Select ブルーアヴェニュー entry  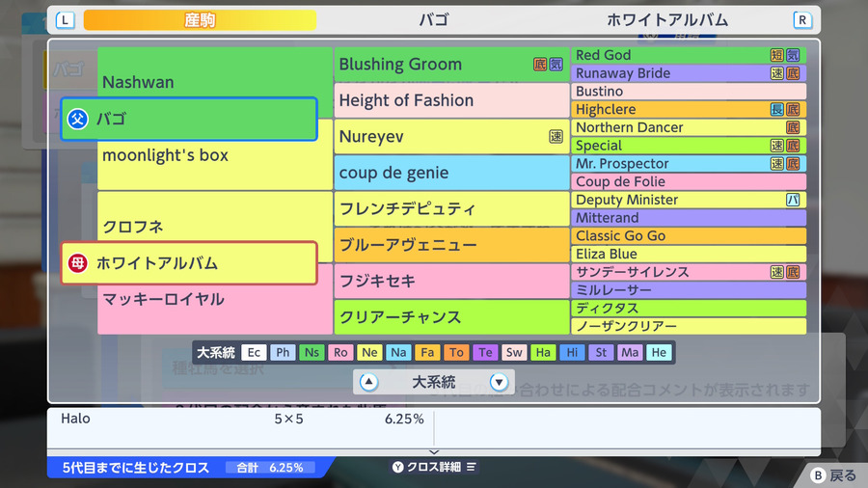point(451,245)
